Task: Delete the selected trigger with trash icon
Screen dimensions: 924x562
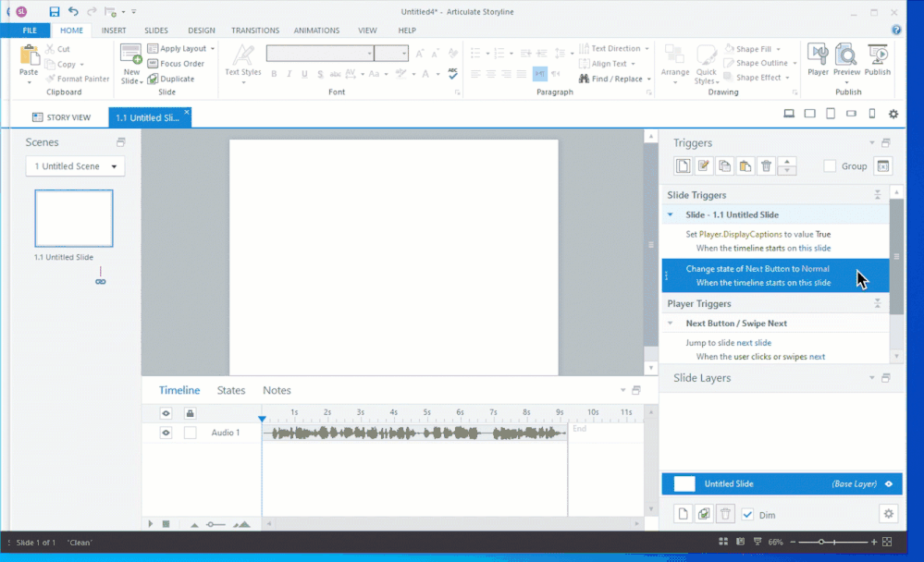Action: pos(766,166)
